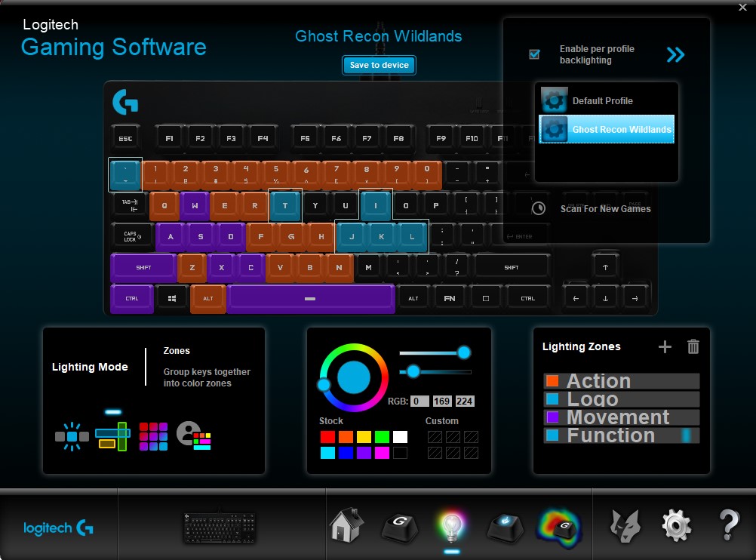Pick the cyan stock color swatch
This screenshot has width=756, height=560.
tap(328, 452)
